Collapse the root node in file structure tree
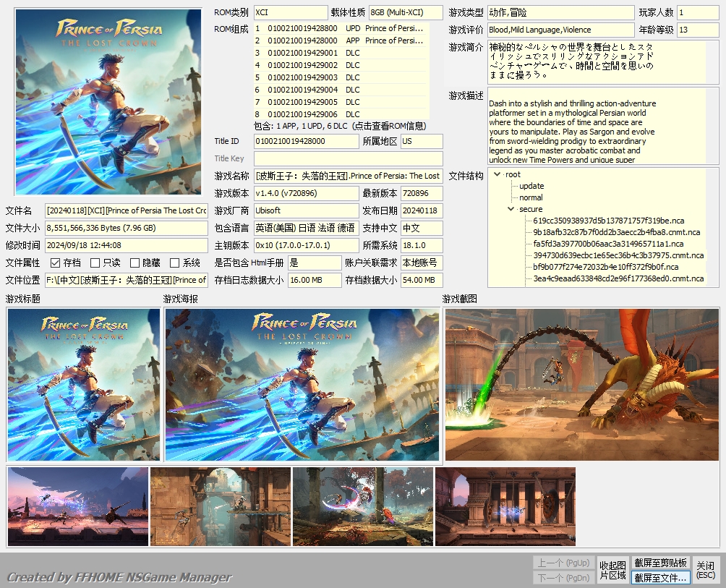This screenshot has width=726, height=588. coord(497,174)
